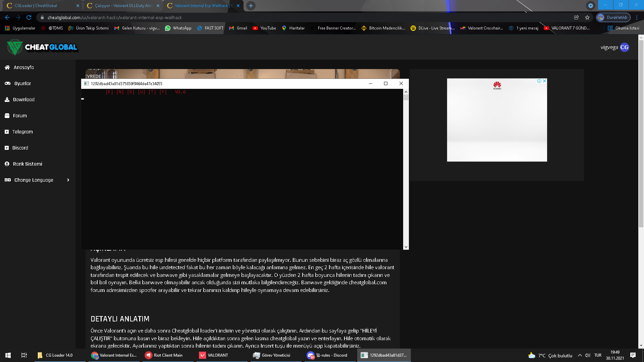Click the browser back arrow
644x362 pixels.
pyautogui.click(x=7, y=17)
